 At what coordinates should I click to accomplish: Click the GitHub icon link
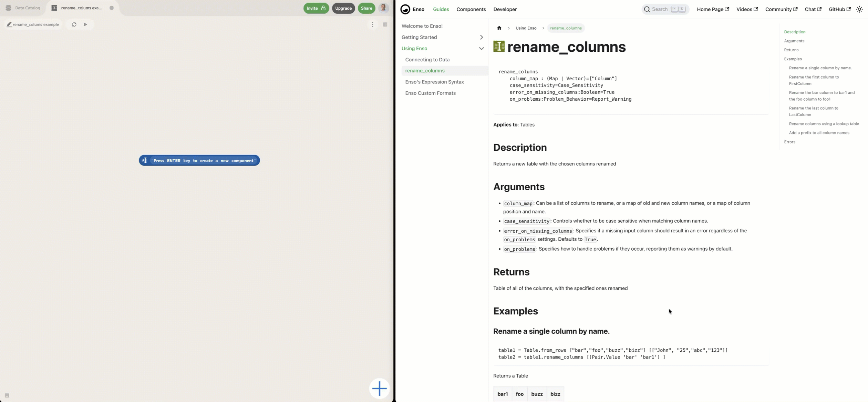coord(840,9)
